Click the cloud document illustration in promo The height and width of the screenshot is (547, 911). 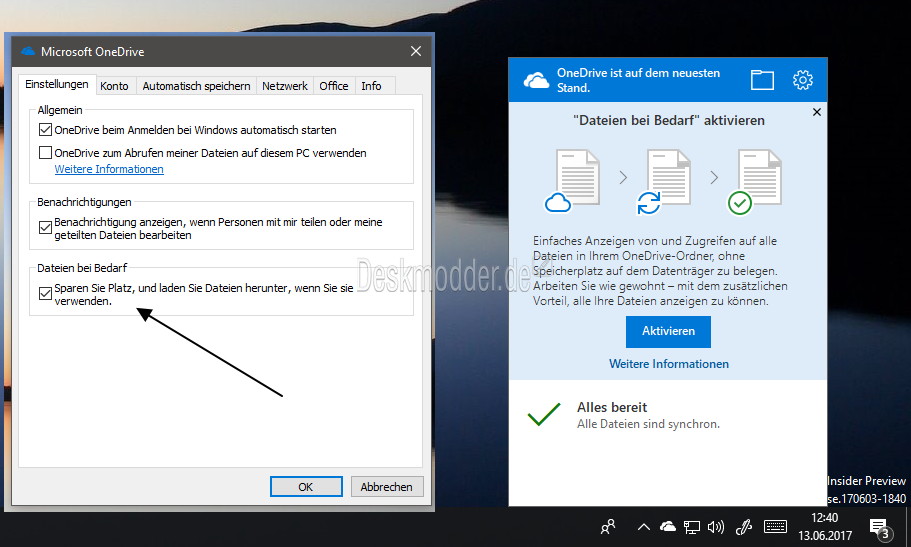point(572,181)
